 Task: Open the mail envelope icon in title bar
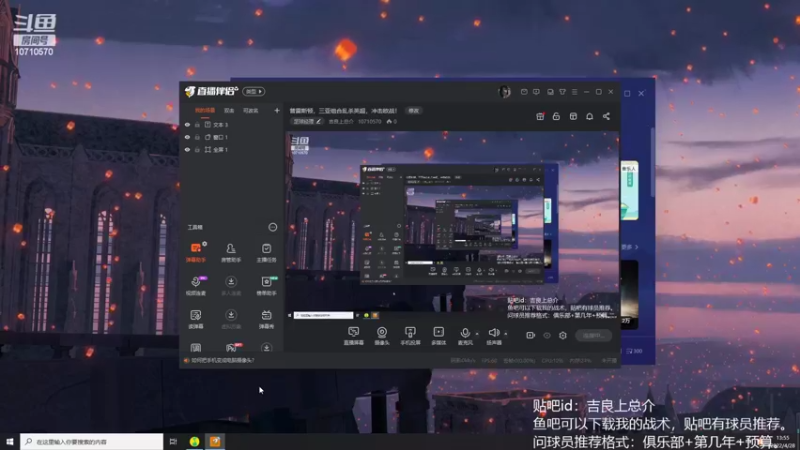524,92
